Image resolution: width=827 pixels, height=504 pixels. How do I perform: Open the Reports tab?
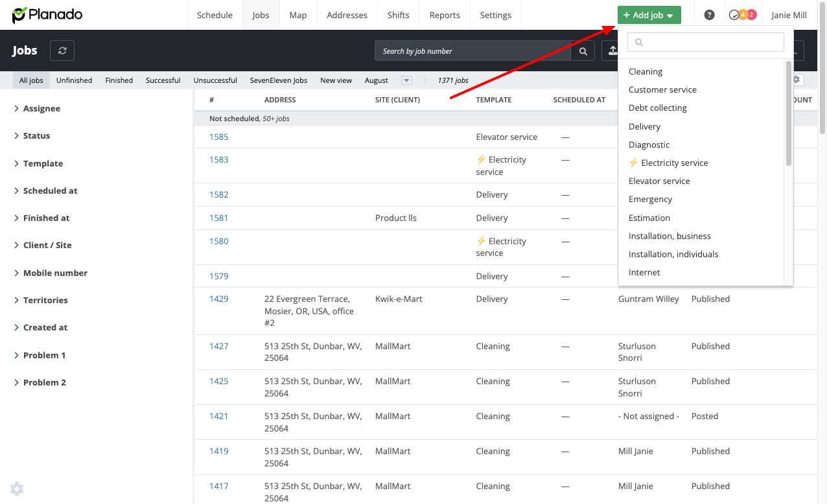445,15
